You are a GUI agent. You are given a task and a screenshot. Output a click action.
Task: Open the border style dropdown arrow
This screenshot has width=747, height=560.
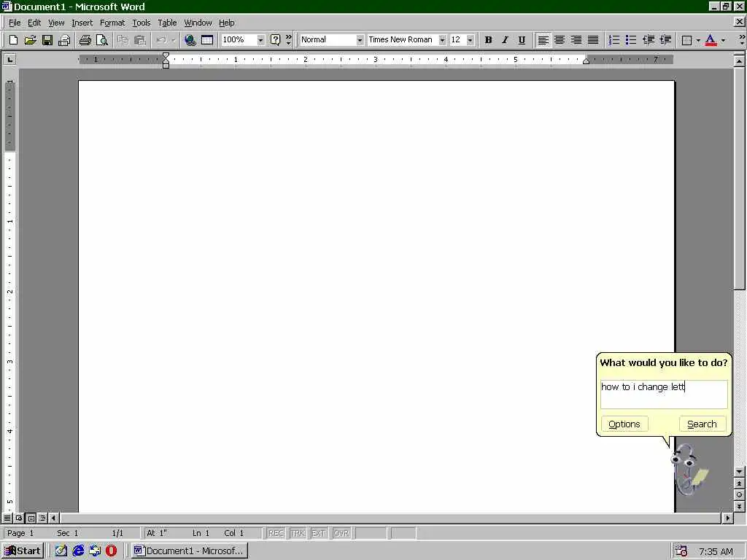(x=698, y=40)
